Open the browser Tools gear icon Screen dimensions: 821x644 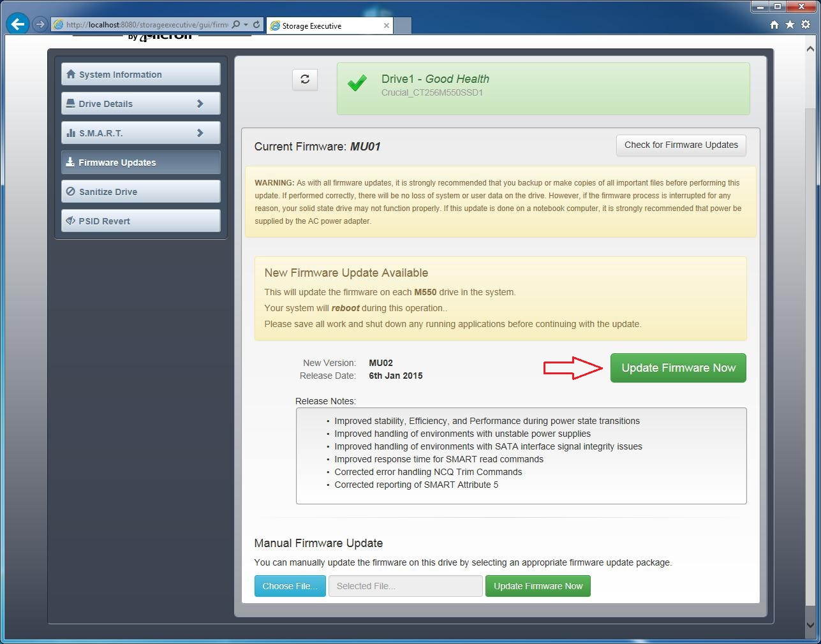coord(806,24)
